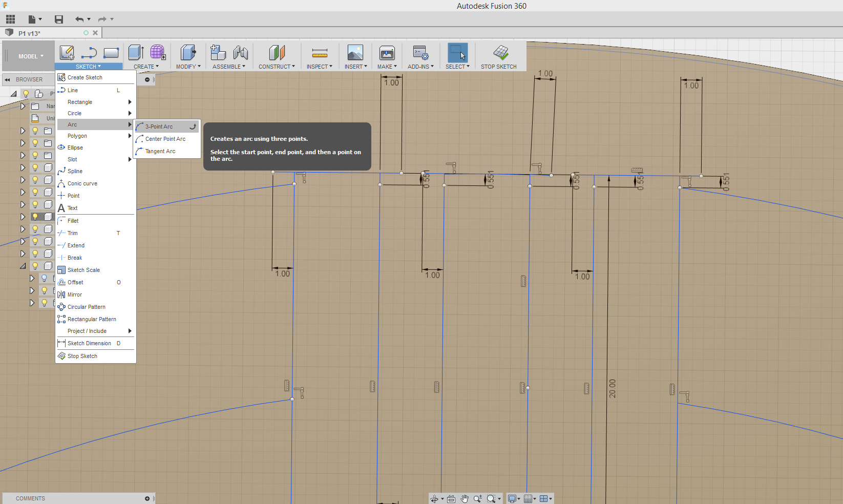Select Tangent Arc option

pyautogui.click(x=167, y=151)
